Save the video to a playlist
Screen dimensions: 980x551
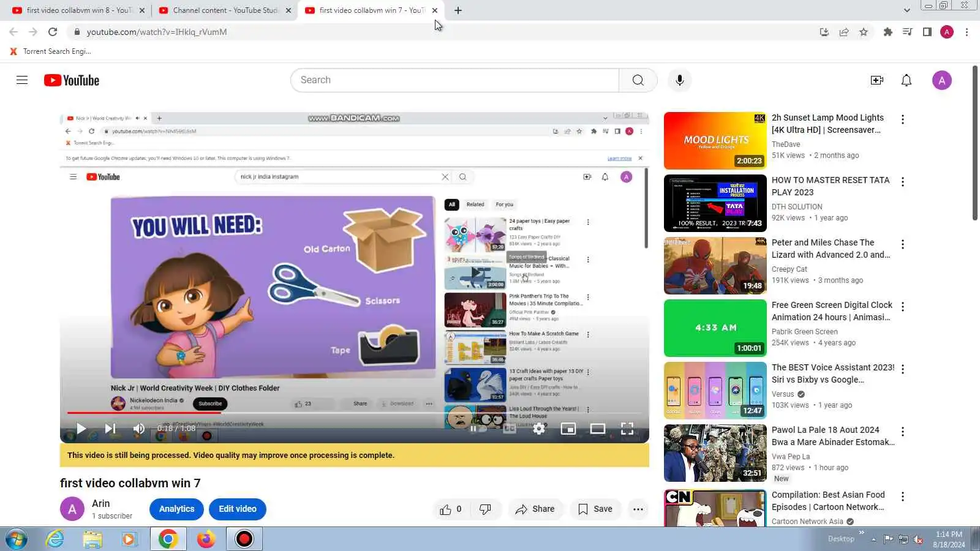coord(595,509)
